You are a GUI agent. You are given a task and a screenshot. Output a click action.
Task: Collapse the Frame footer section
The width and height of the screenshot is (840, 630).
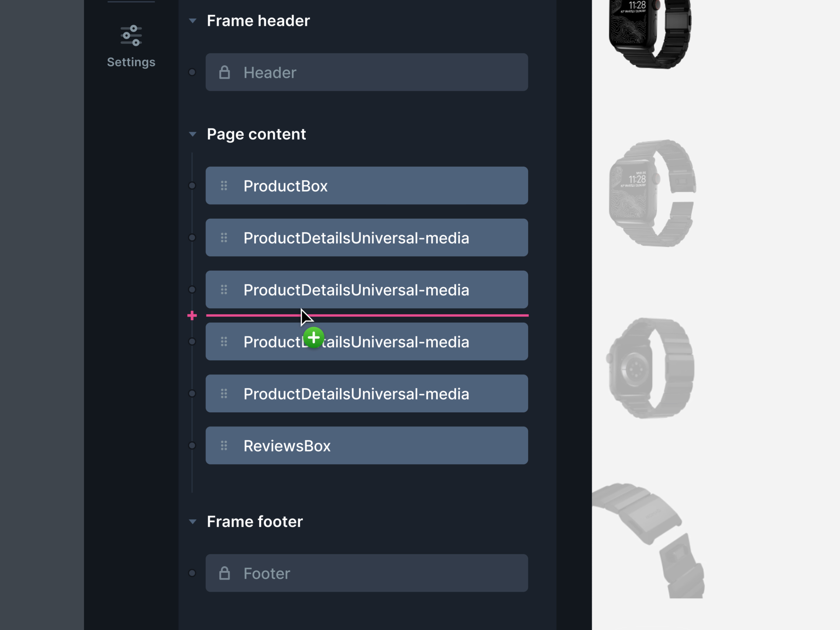click(193, 522)
